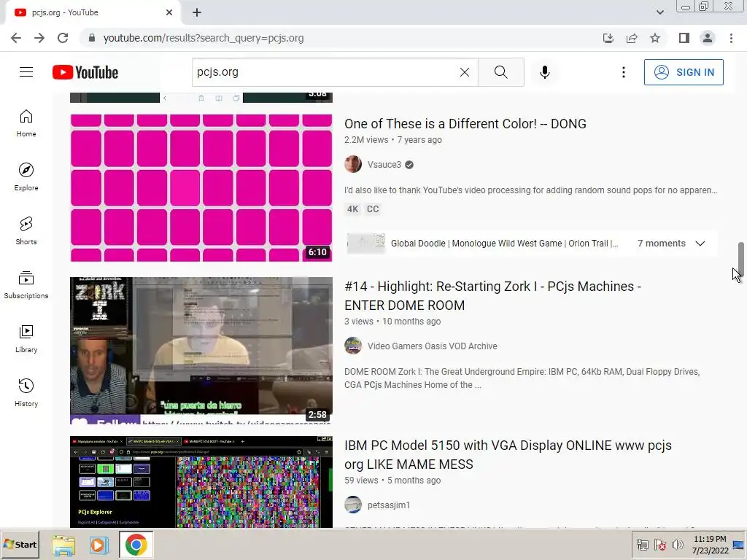
Task: Open 'IBM PC Model 5150 with VGA Display' title
Action: point(508,455)
